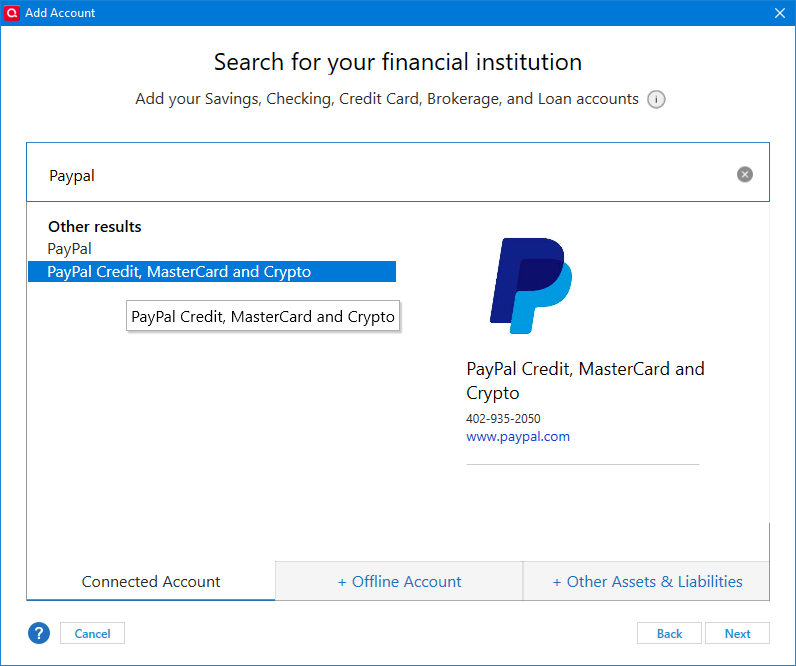Open the www.paypal.com link
The image size is (796, 666).
518,437
